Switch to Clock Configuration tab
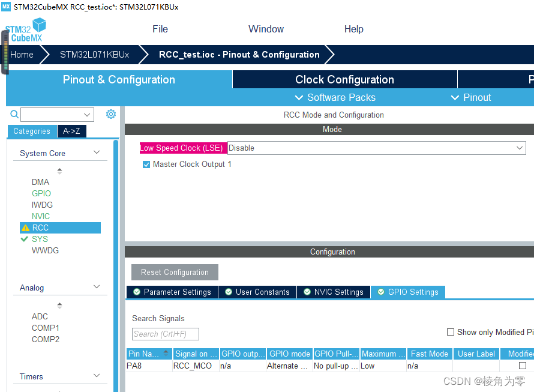The width and height of the screenshot is (534, 392). point(344,79)
